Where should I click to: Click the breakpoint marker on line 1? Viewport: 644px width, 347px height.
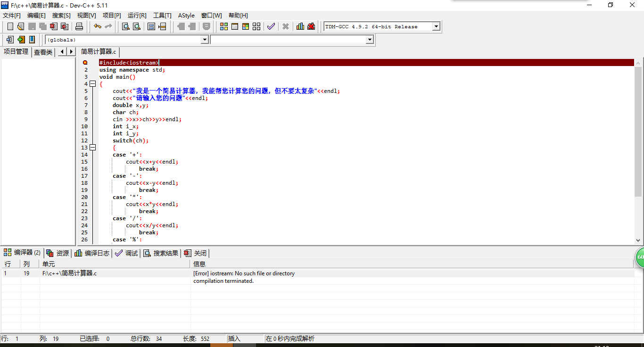(x=85, y=63)
